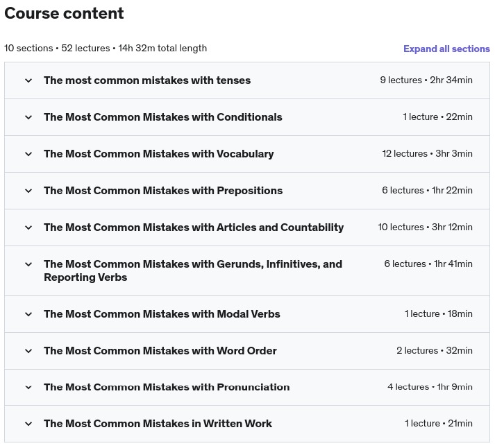Click 'Articles and Countability' section title
Viewport: 495px width, 448px height.
click(194, 227)
